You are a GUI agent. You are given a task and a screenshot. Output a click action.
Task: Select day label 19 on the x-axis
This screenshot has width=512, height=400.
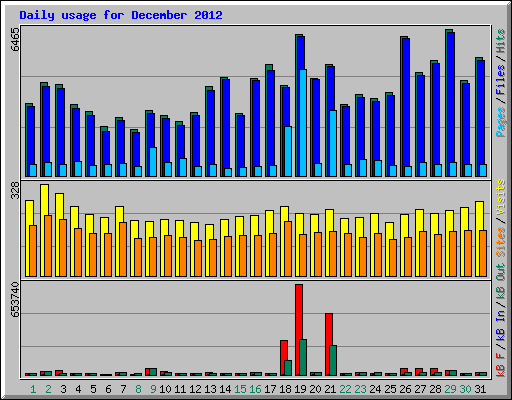pyautogui.click(x=300, y=389)
